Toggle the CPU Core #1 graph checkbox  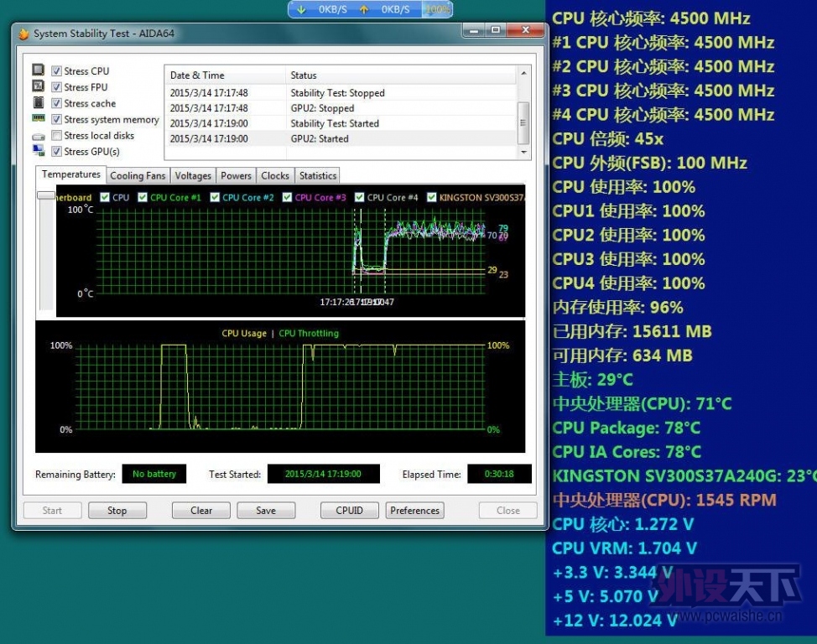(x=143, y=197)
